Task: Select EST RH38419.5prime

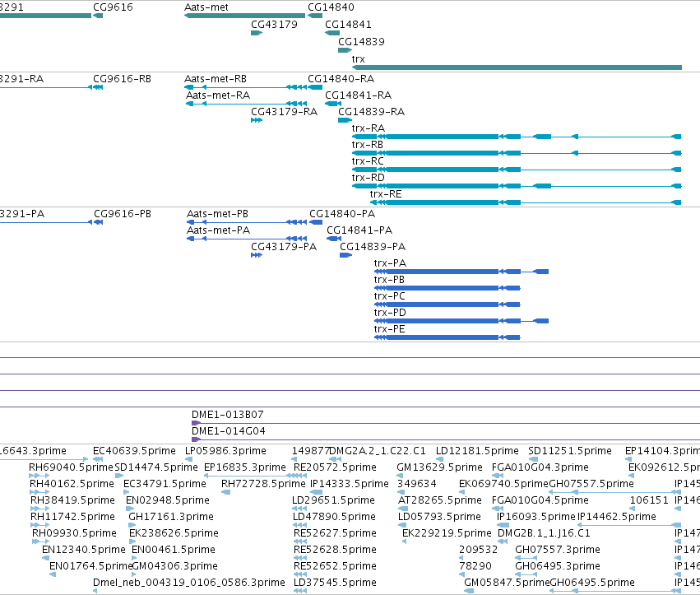Action: pyautogui.click(x=72, y=500)
